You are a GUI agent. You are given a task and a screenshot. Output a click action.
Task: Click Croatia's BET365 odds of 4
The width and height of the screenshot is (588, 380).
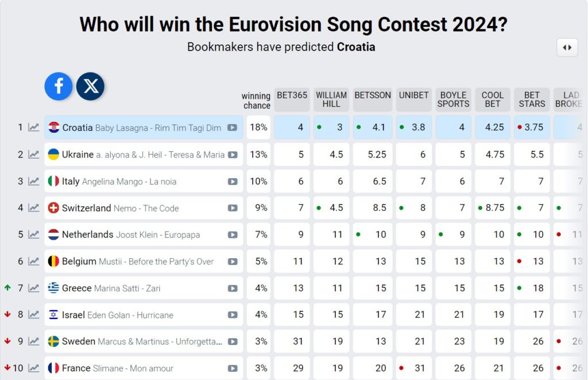click(292, 128)
